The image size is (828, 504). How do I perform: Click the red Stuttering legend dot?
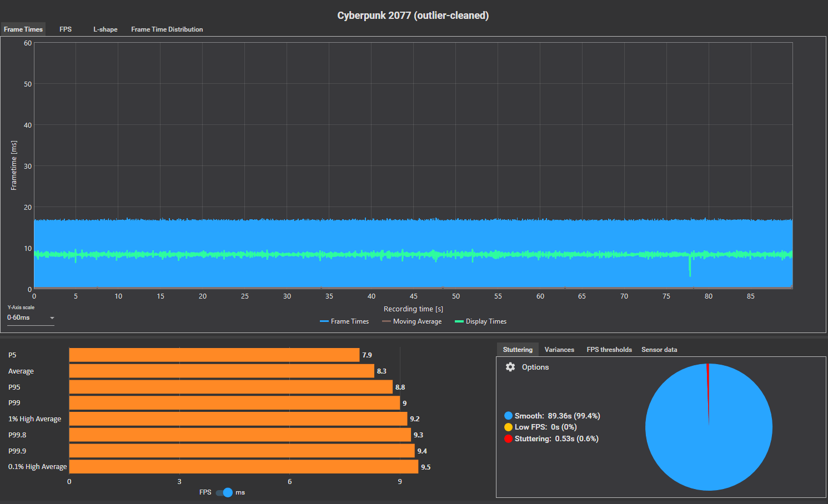coord(508,439)
